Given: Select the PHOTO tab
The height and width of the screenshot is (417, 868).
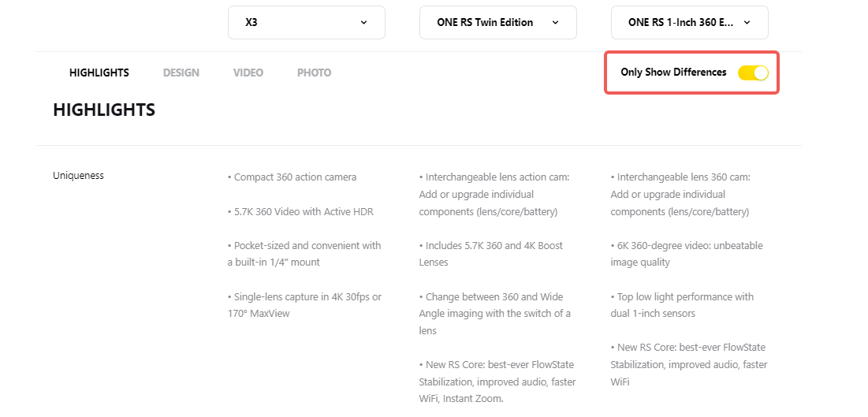Looking at the screenshot, I should (314, 73).
